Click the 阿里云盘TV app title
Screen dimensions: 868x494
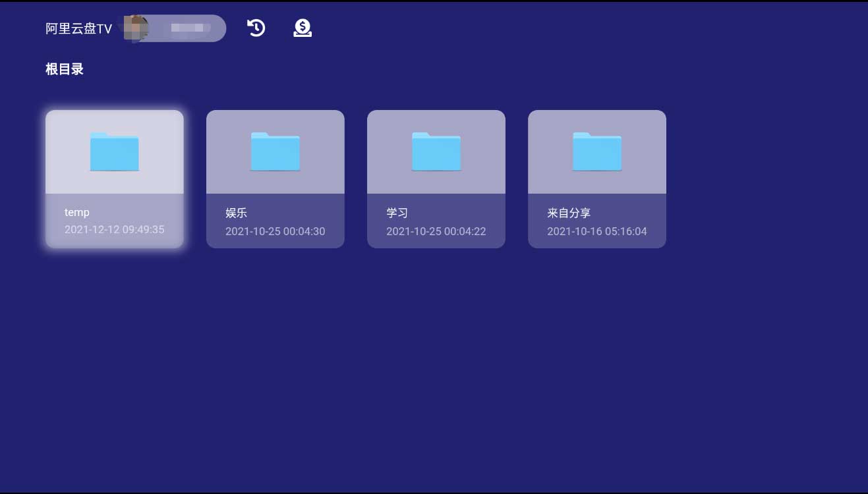tap(79, 29)
